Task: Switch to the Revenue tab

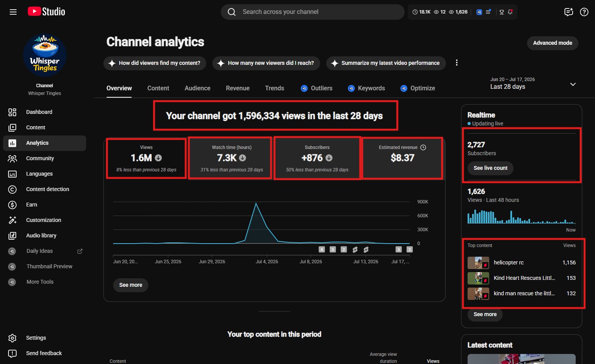Action: pyautogui.click(x=237, y=88)
